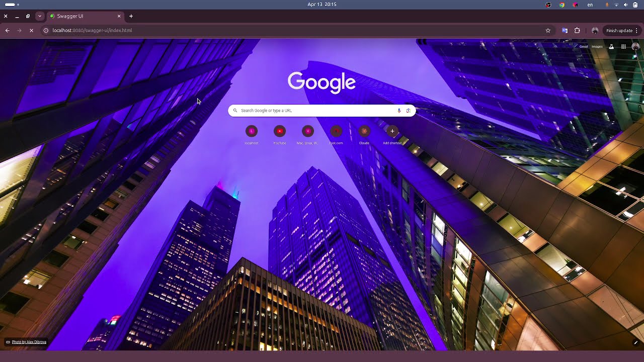Open the system volume indicator
The width and height of the screenshot is (644, 362).
coord(626,5)
